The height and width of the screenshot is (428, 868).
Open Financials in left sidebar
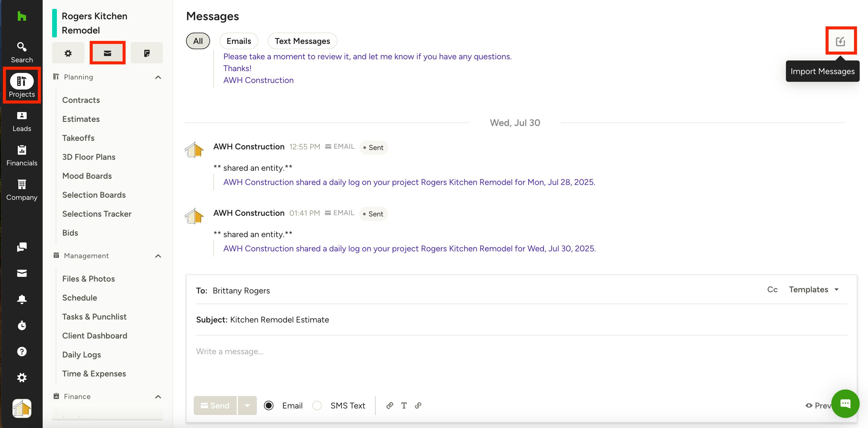[x=22, y=155]
